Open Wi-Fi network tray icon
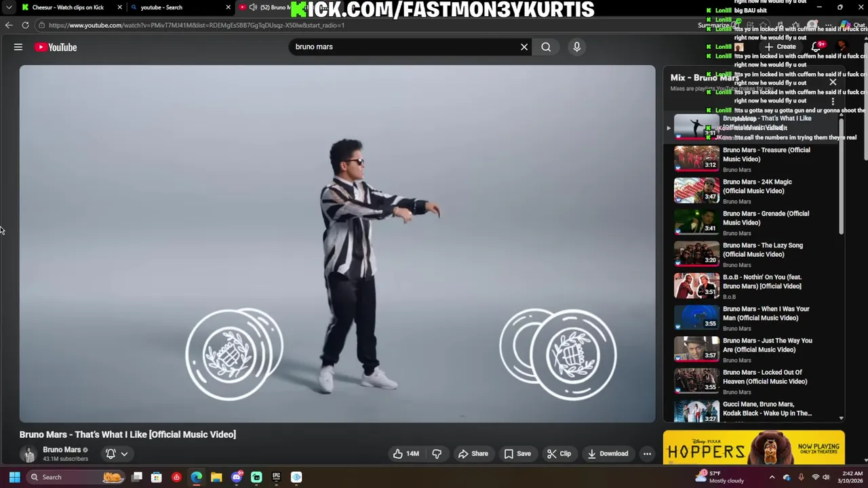This screenshot has height=488, width=868. 816,477
